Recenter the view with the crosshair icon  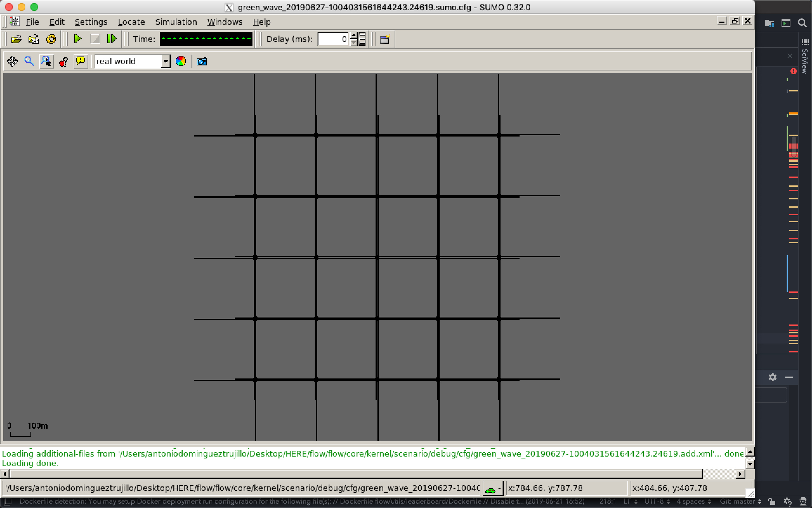(x=12, y=61)
